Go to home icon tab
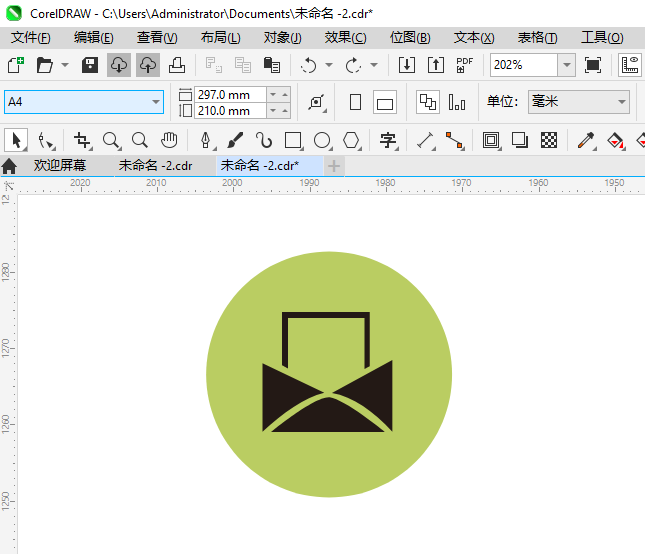This screenshot has height=554, width=645. 9,166
